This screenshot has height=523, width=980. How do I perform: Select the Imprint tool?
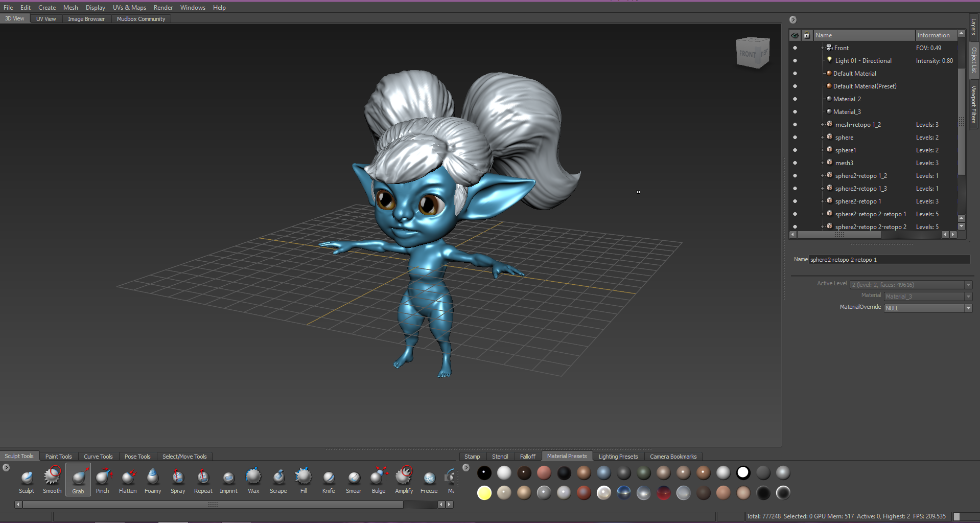228,481
